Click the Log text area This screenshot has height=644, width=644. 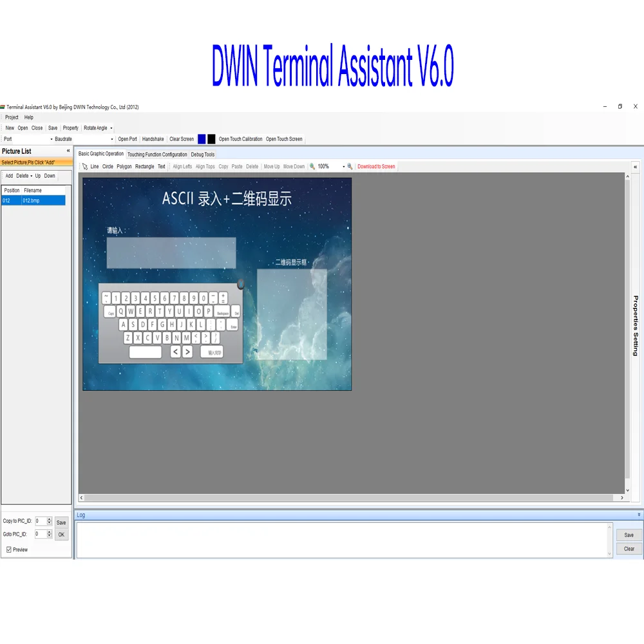tap(342, 540)
